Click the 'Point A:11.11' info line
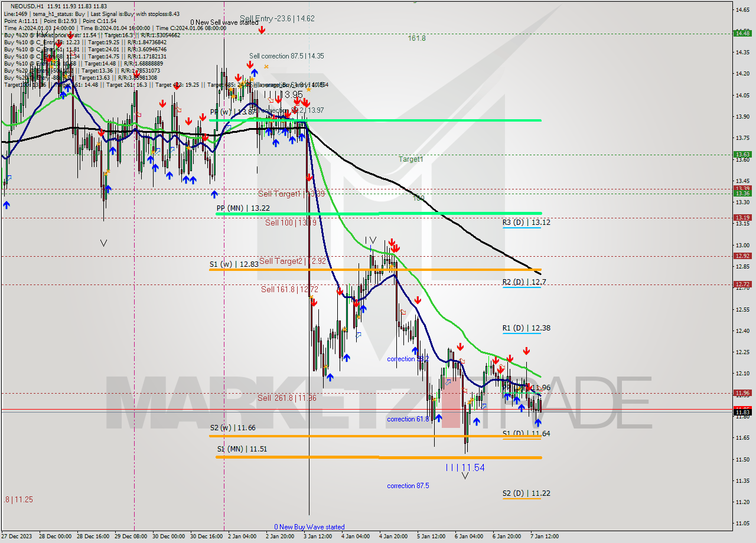 pos(22,21)
